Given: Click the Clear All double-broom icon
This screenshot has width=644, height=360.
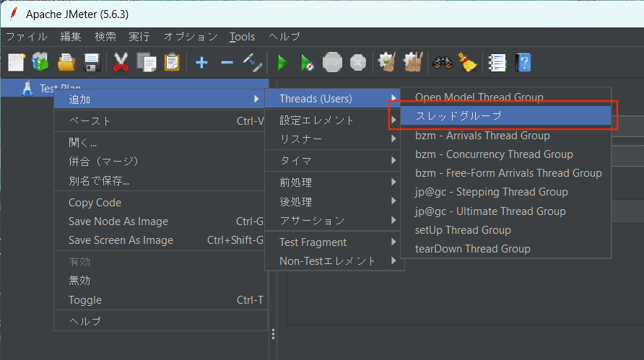Looking at the screenshot, I should 413,62.
